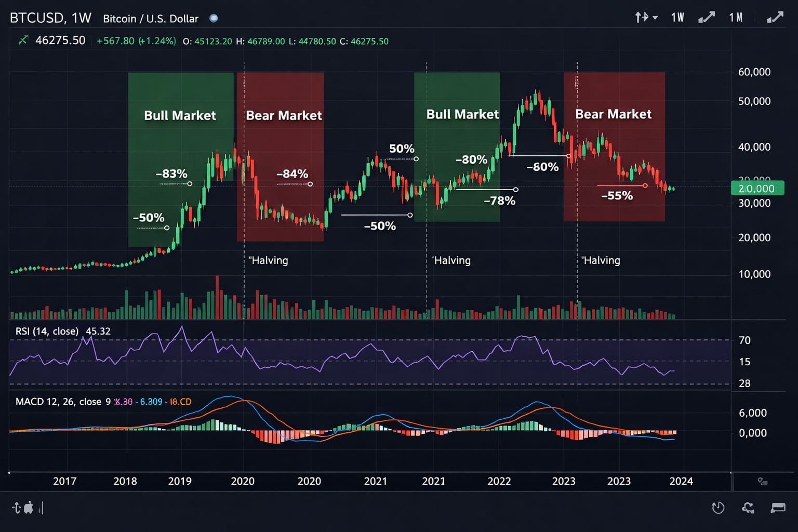Click the 2018 label on the time axis
798x532 pixels.
(x=125, y=481)
